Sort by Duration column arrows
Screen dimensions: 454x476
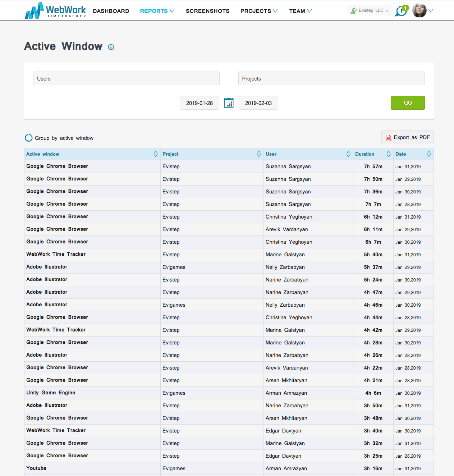point(389,154)
